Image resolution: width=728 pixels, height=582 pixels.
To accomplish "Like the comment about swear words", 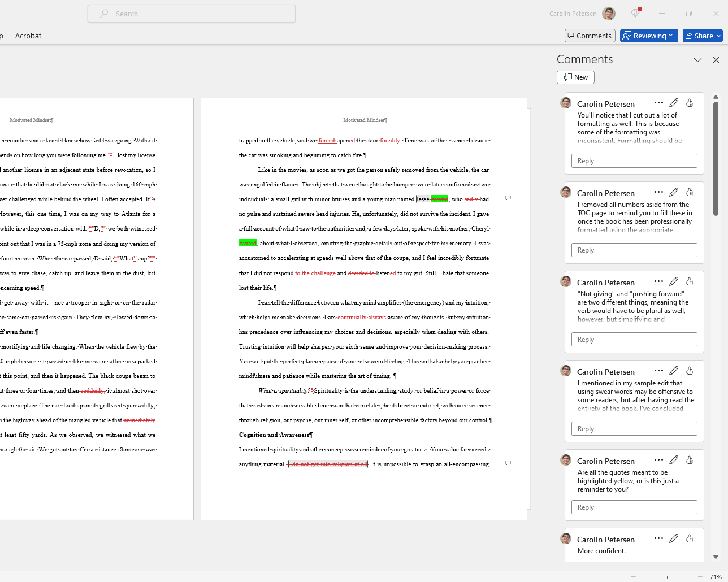I will tap(690, 371).
